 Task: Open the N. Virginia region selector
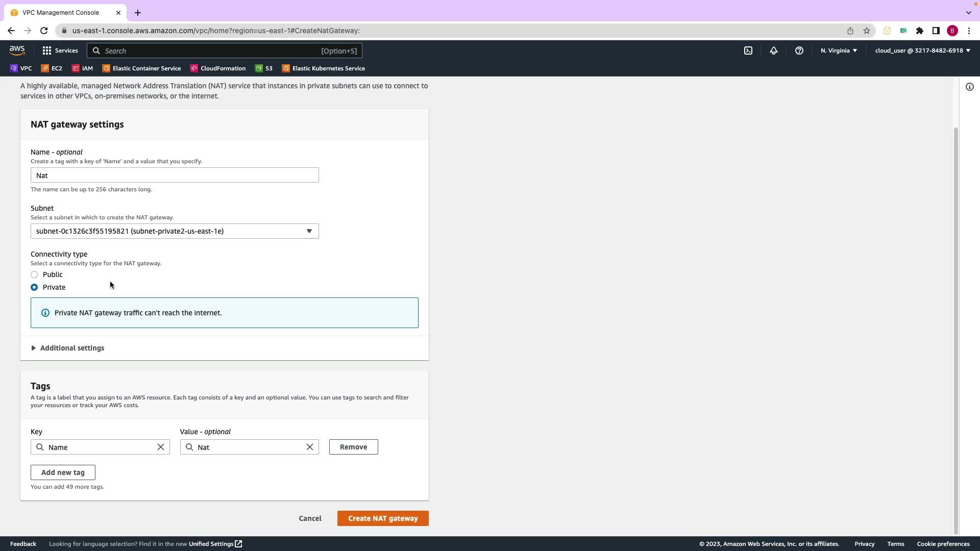tap(839, 51)
